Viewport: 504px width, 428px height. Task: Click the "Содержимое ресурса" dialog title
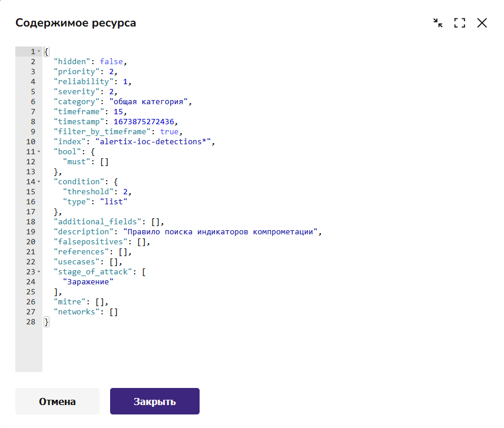tap(76, 23)
